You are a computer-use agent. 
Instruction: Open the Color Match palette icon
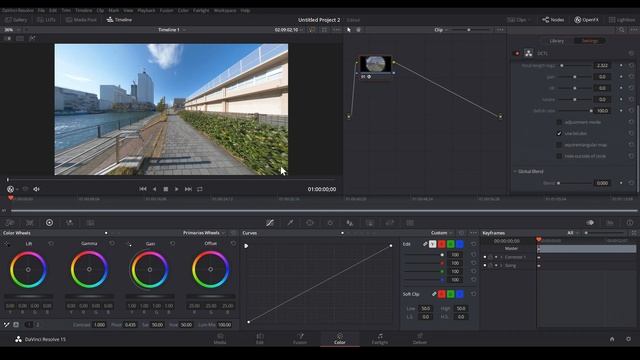coord(30,222)
